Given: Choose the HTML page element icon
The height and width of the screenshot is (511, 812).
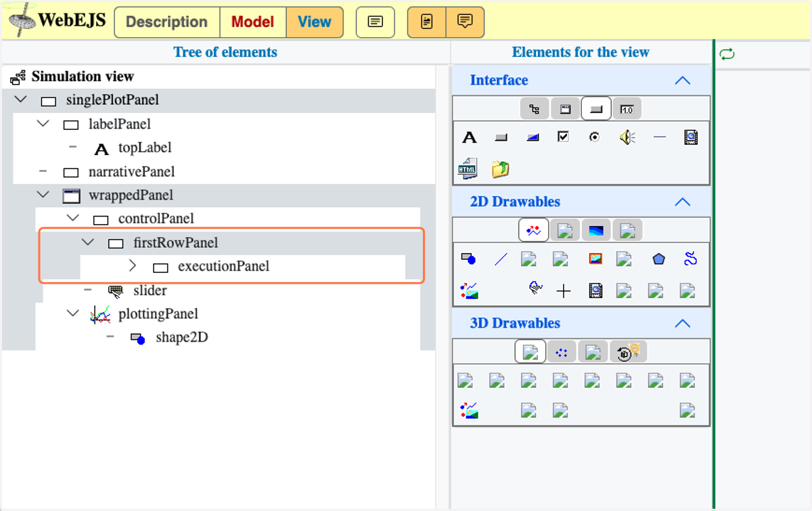Looking at the screenshot, I should coord(468,169).
